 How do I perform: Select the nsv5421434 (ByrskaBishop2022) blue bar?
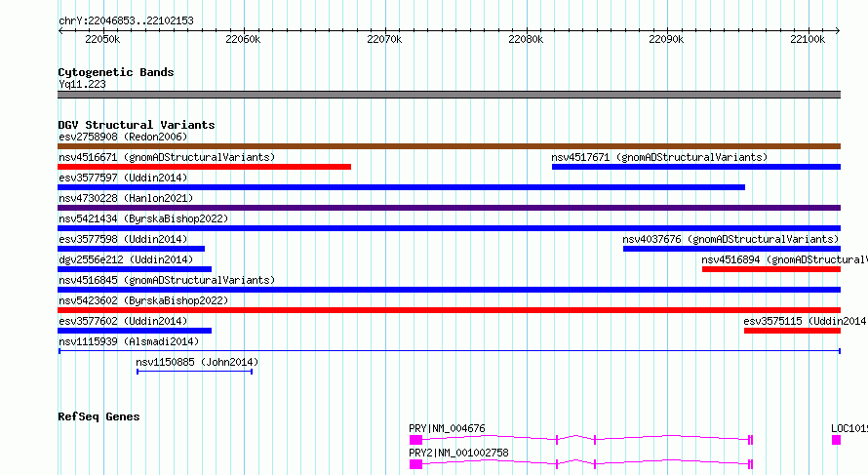pyautogui.click(x=449, y=228)
